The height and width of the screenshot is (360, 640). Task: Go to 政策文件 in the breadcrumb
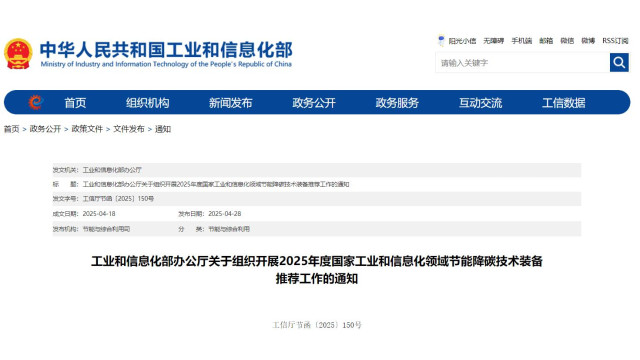pos(87,129)
